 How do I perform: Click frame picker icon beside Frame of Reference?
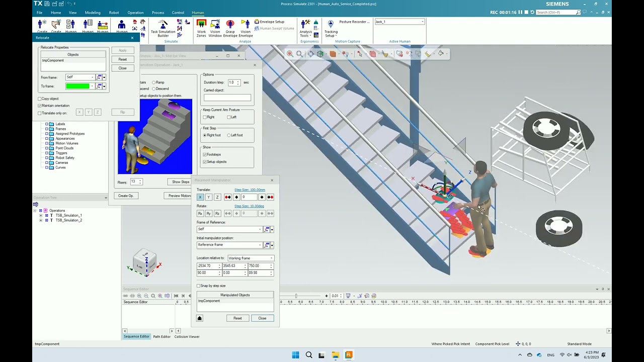click(267, 229)
